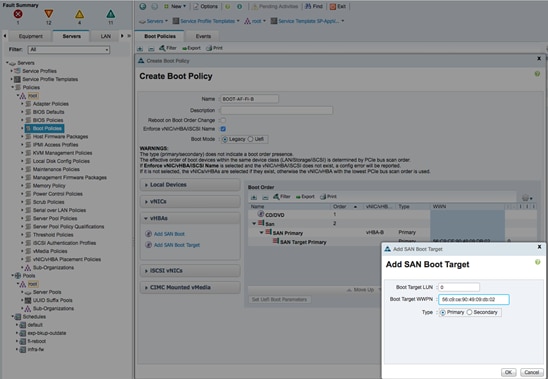Select the Primary type radio

click(443, 313)
